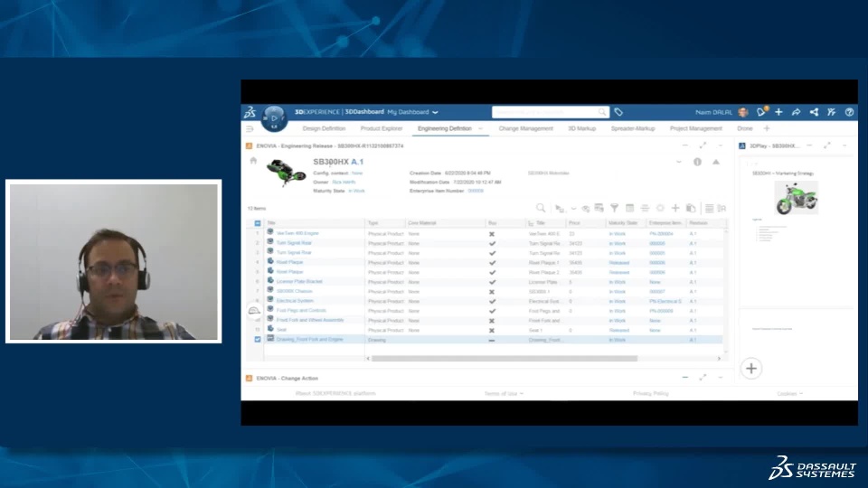Click the 3DS compass logo icon
Image resolution: width=868 pixels, height=488 pixels.
pyautogui.click(x=250, y=112)
